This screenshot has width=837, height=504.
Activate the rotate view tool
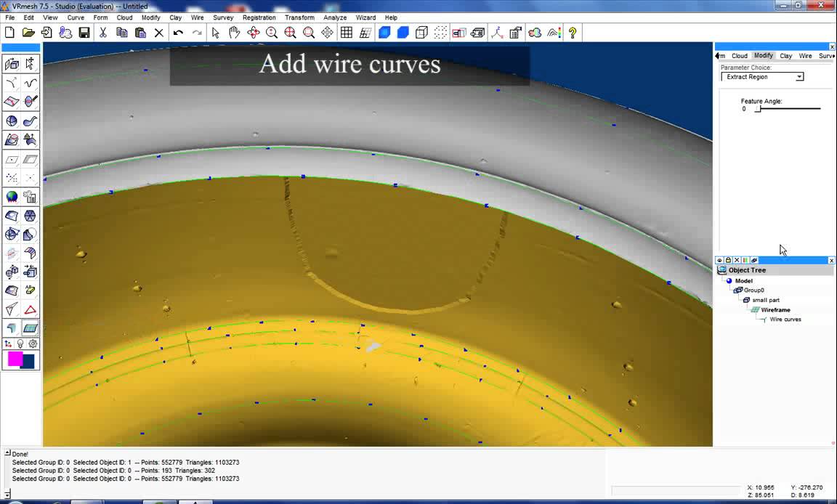coord(253,33)
